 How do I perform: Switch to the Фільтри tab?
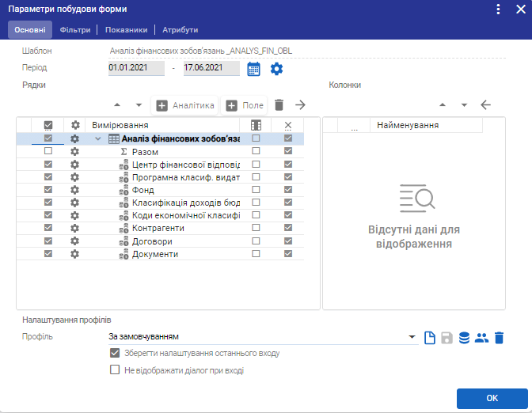75,30
